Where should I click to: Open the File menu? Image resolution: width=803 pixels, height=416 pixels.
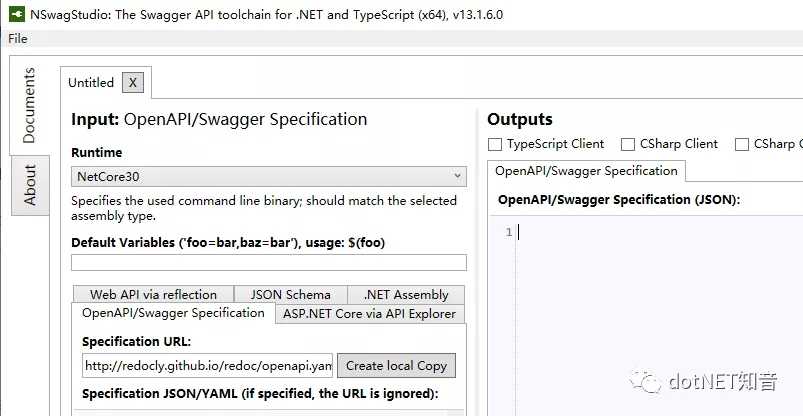pyautogui.click(x=18, y=39)
